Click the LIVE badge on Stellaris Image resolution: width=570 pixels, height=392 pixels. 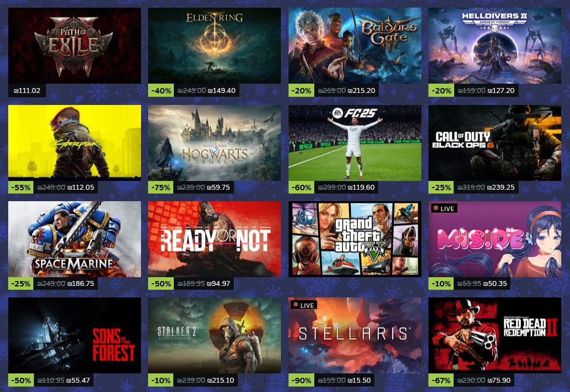[303, 305]
